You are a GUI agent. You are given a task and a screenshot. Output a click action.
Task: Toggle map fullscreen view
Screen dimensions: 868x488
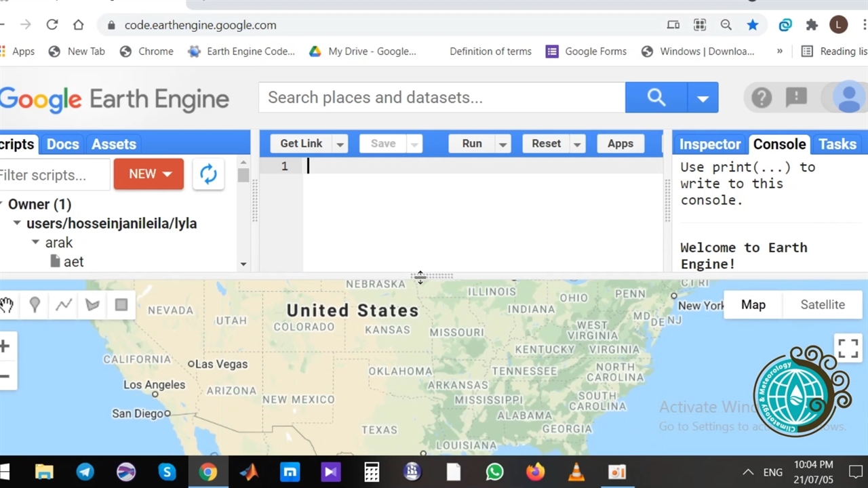point(848,348)
